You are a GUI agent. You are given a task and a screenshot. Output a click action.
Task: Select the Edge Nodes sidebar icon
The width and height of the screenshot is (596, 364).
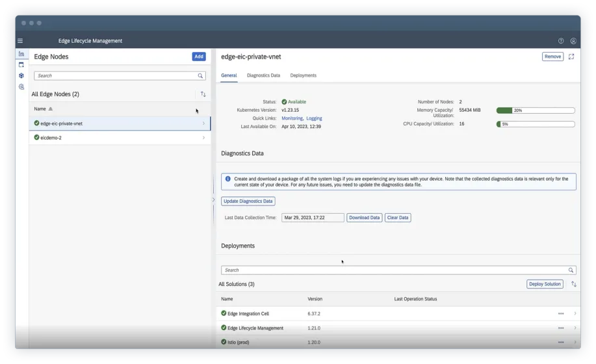tap(21, 54)
